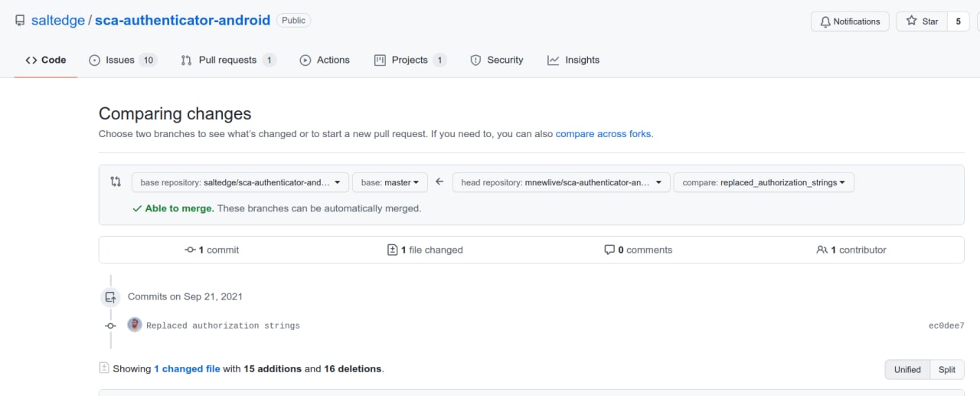Click the push icon next to Commits date
The height and width of the screenshot is (396, 980).
(x=110, y=296)
